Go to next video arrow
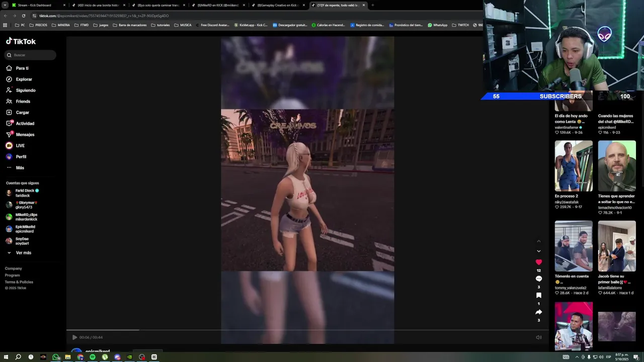Image resolution: width=644 pixels, height=362 pixels. coord(538,251)
